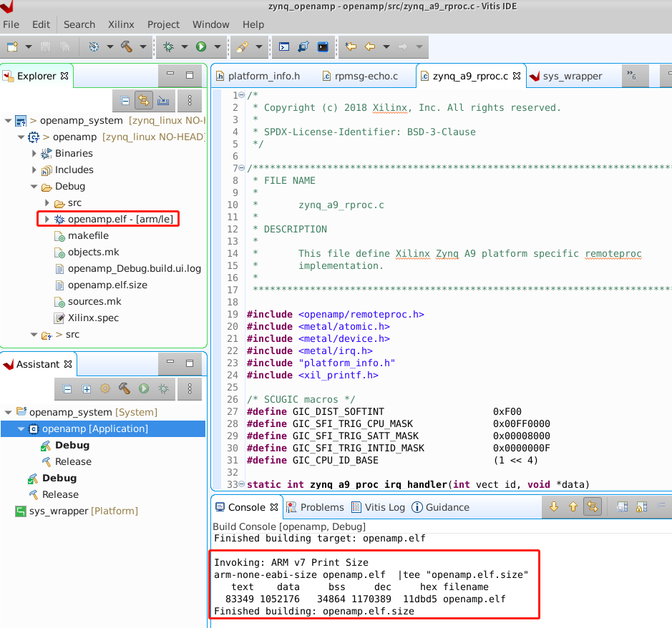Select sys_wrapper [Platform] in Assistant
The height and width of the screenshot is (628, 672).
pos(83,511)
